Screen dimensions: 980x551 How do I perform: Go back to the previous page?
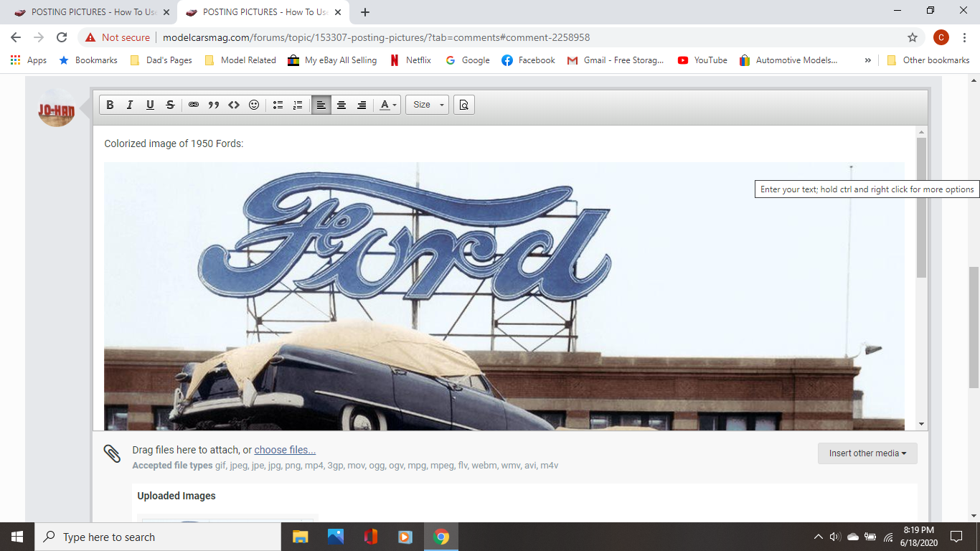pos(16,37)
